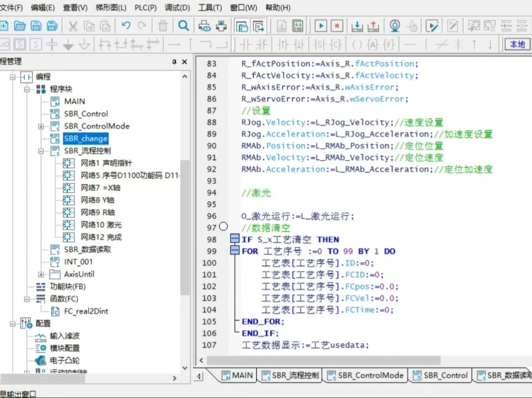Switch to the SBR_ControlMode editor tab
532x398 pixels.
366,375
